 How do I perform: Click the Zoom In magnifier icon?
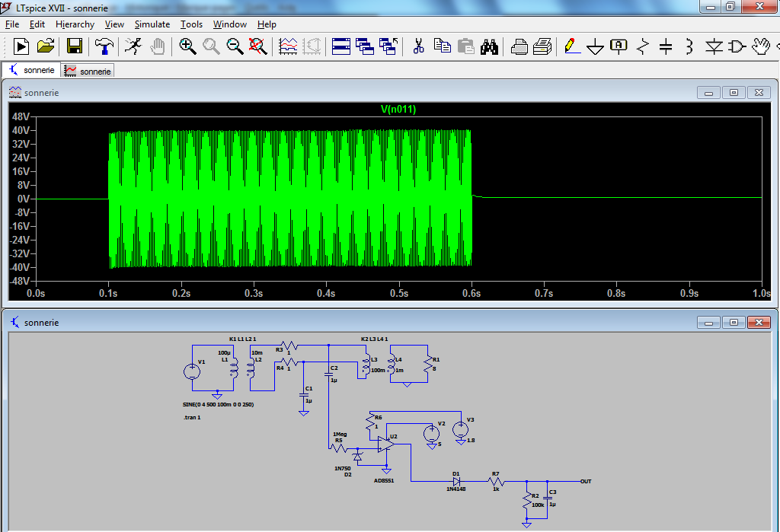[187, 46]
